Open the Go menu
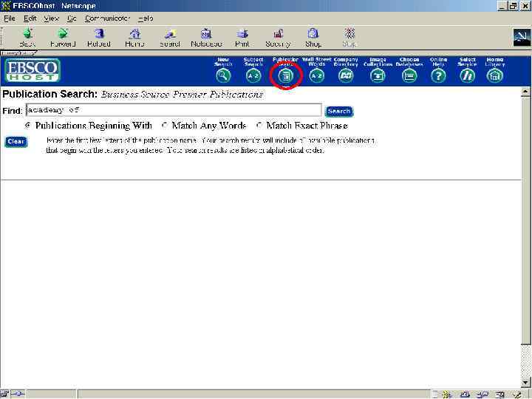The image size is (532, 399). pos(72,18)
